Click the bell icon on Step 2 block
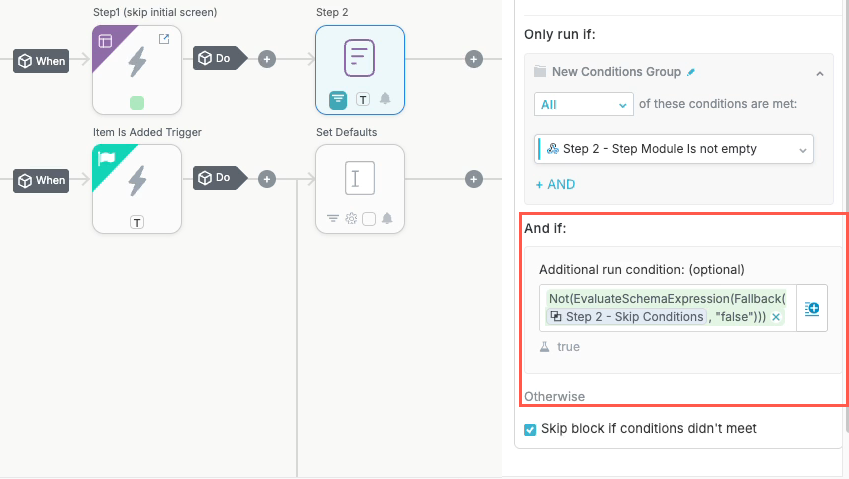 (x=385, y=99)
